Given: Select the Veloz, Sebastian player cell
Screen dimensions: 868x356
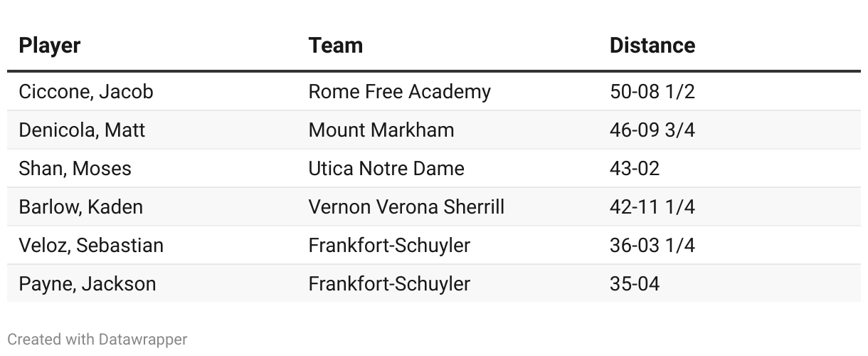Looking at the screenshot, I should pos(91,246).
